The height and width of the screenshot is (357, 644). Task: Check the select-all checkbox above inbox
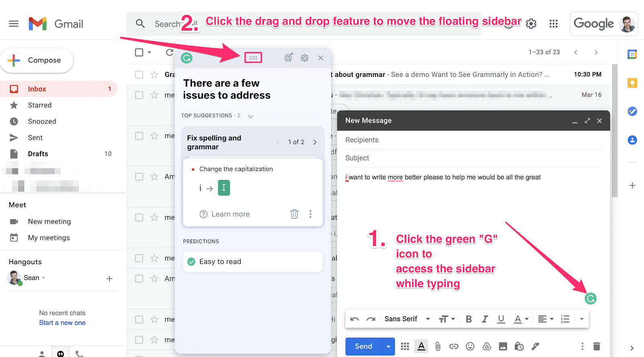[x=139, y=52]
